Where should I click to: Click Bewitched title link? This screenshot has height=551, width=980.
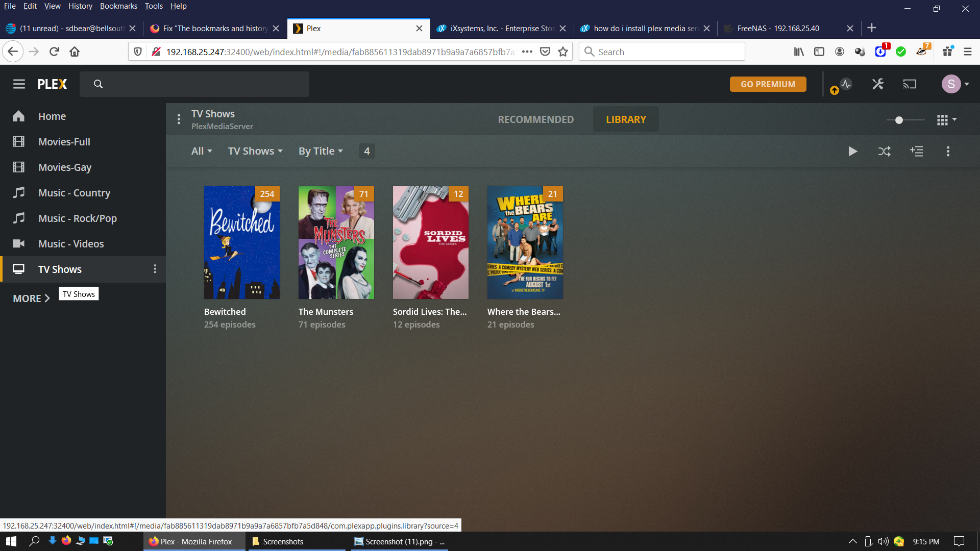click(225, 312)
